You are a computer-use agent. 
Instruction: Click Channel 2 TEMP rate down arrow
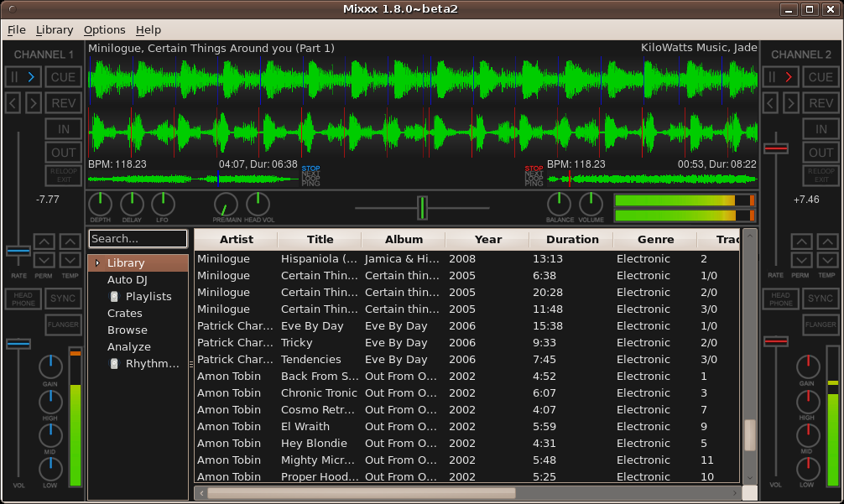pos(827,260)
